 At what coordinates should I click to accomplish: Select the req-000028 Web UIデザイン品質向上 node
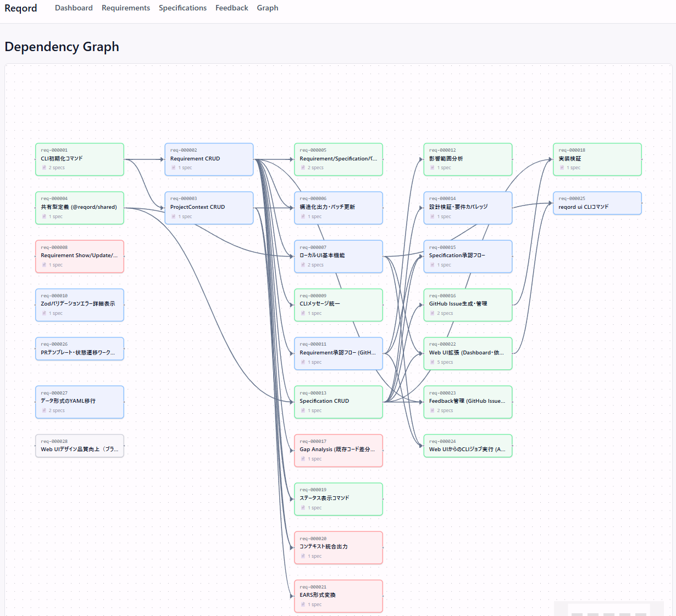coord(79,446)
